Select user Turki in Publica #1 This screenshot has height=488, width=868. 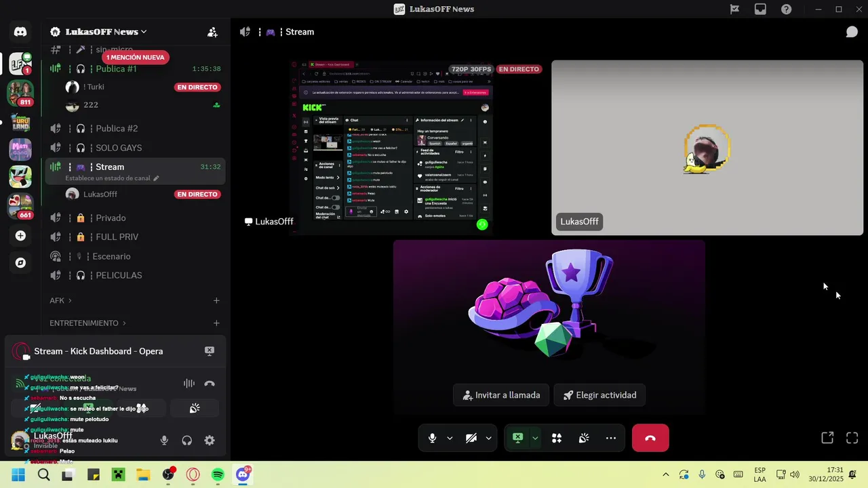tap(142, 87)
